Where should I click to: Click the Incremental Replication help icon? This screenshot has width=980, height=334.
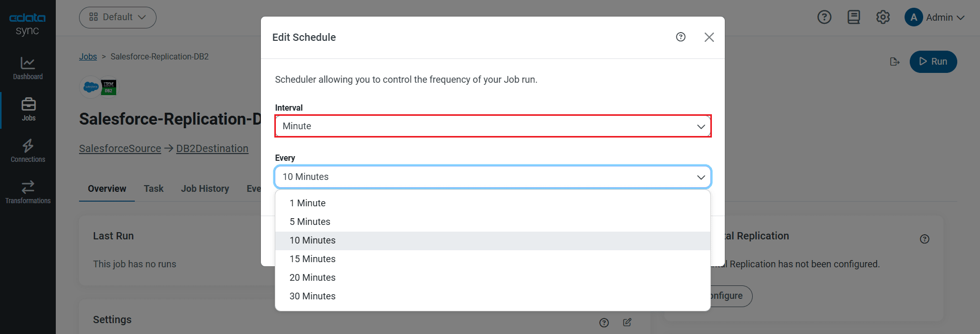click(x=925, y=239)
